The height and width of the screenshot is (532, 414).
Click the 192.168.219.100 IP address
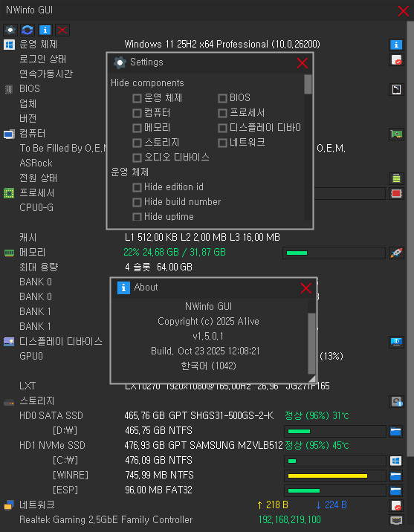[289, 520]
